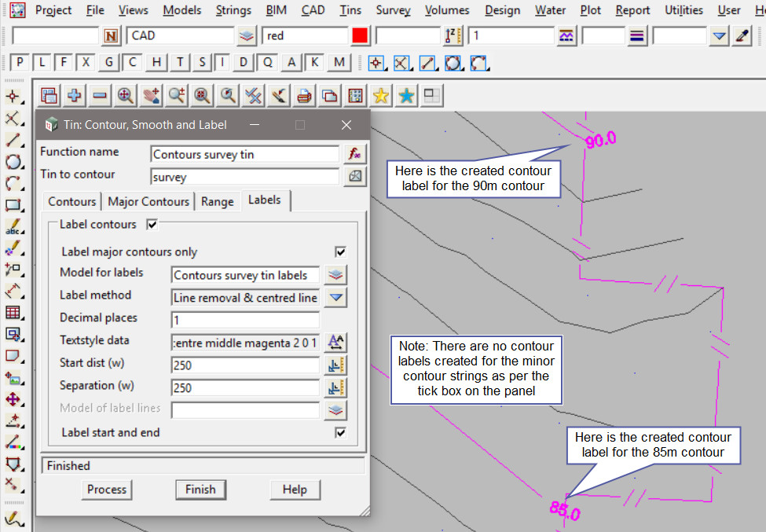This screenshot has width=766, height=532.
Task: Click the 12d application icon in menu bar
Action: tap(17, 9)
